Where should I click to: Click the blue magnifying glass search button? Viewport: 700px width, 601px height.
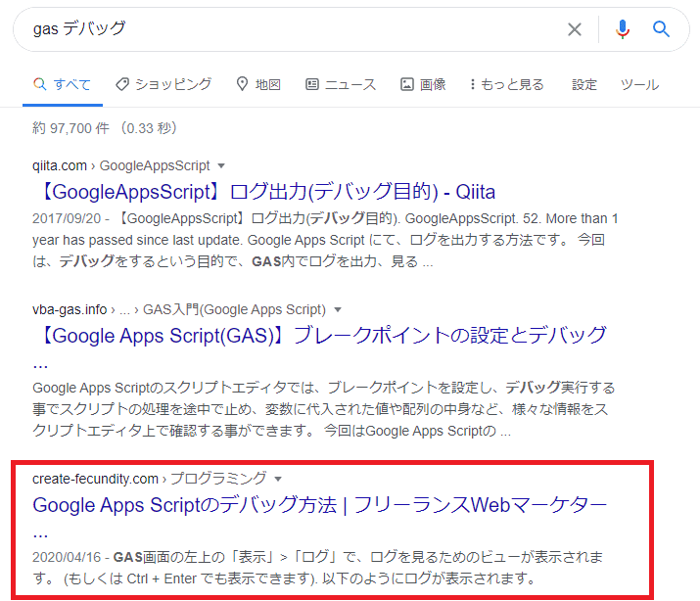(662, 29)
